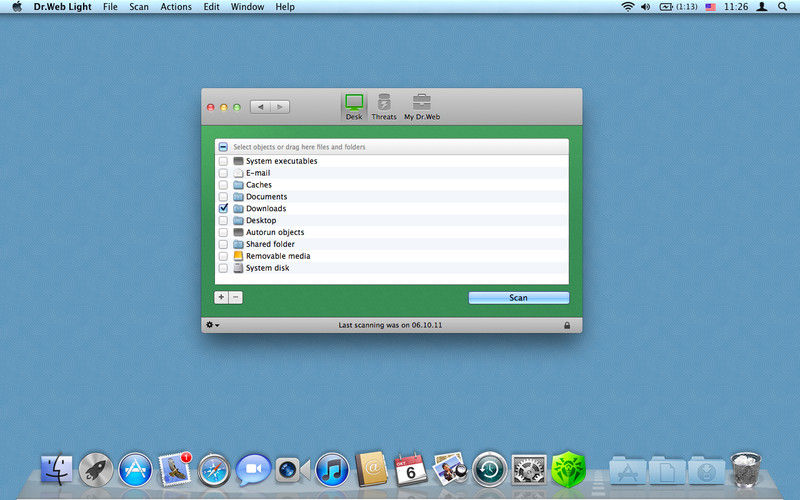Uncheck the Downloads checkbox
The height and width of the screenshot is (500, 800).
[223, 209]
